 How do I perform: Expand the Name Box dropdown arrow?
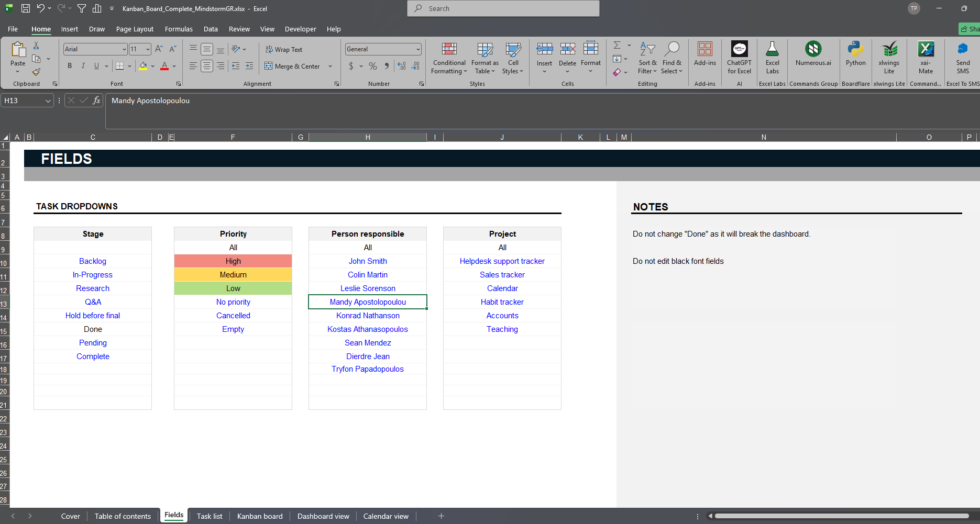click(x=48, y=101)
